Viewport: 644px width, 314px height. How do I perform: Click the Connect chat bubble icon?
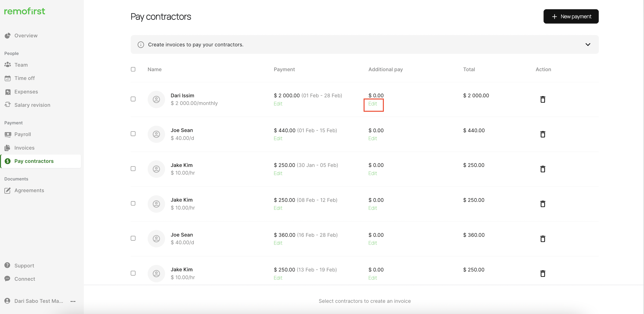click(x=8, y=278)
